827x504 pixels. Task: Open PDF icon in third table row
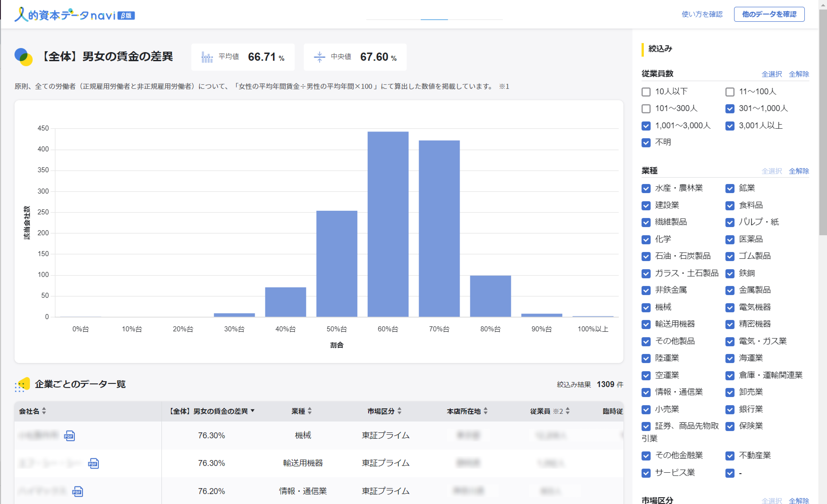[x=78, y=492]
